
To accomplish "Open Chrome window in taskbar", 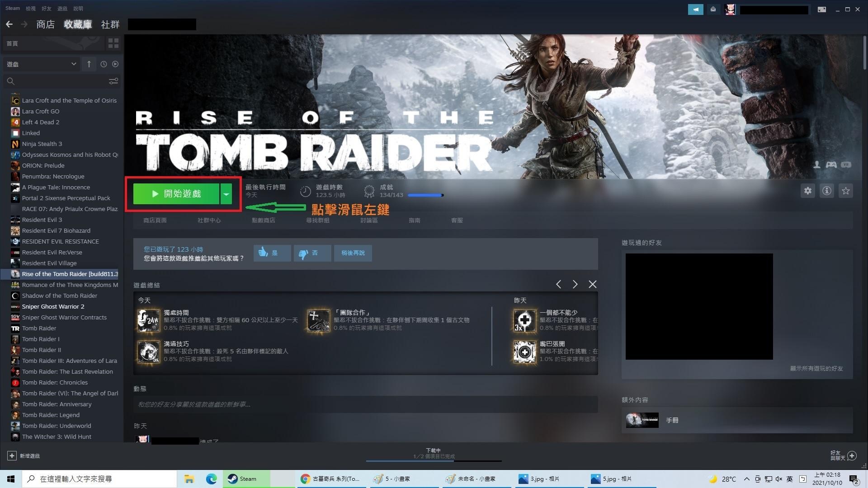I will tap(331, 479).
